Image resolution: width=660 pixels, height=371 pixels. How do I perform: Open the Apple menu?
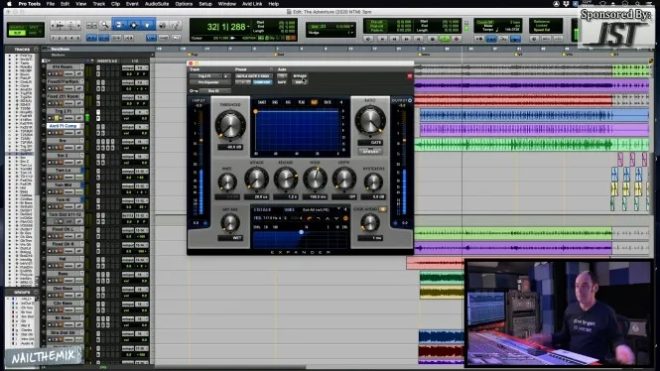point(9,4)
